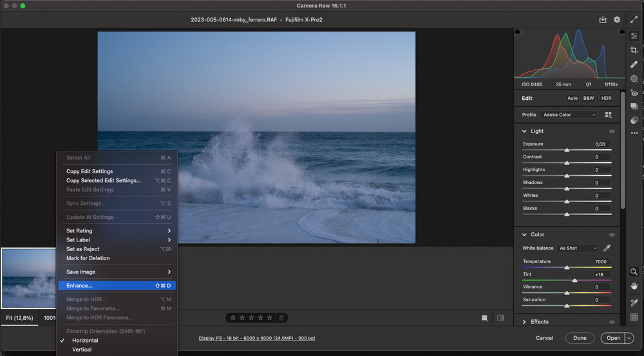Select the Crop tool in right toolbar
644x356 pixels.
[x=634, y=50]
